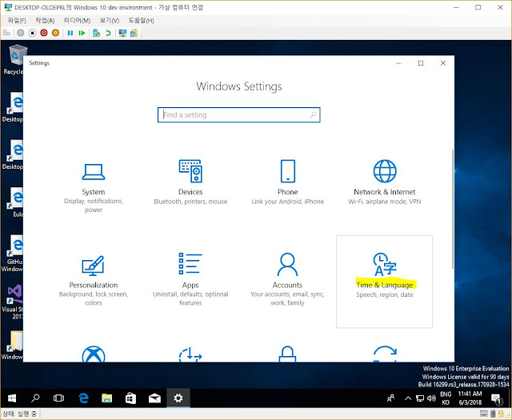The image size is (512, 420).
Task: Create a checkpoint from the toolbar
Action: pyautogui.click(x=96, y=33)
